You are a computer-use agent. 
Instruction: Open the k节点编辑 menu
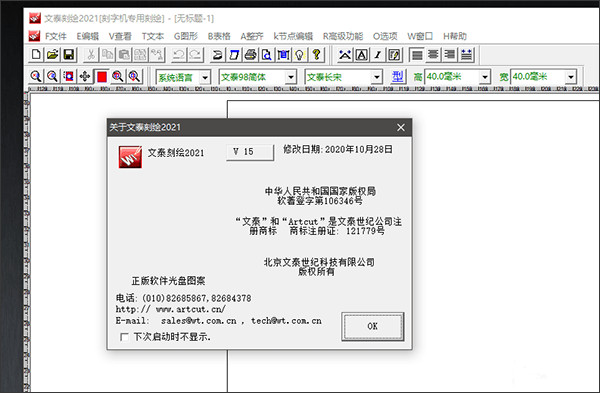click(x=293, y=36)
